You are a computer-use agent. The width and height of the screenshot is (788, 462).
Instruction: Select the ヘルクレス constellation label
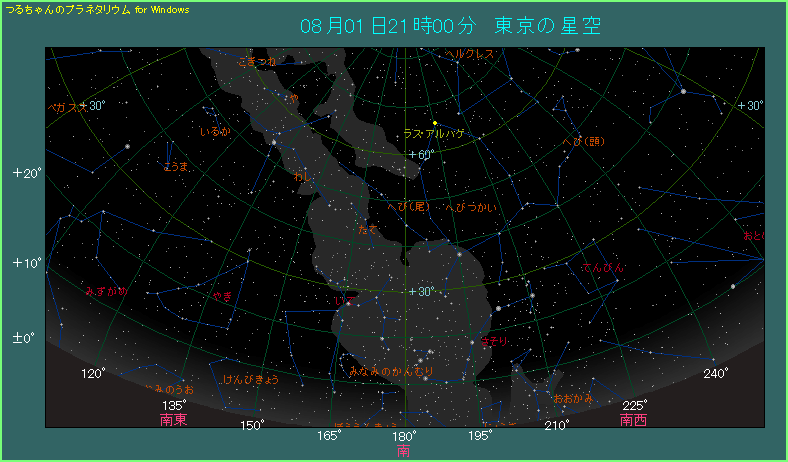pyautogui.click(x=469, y=54)
